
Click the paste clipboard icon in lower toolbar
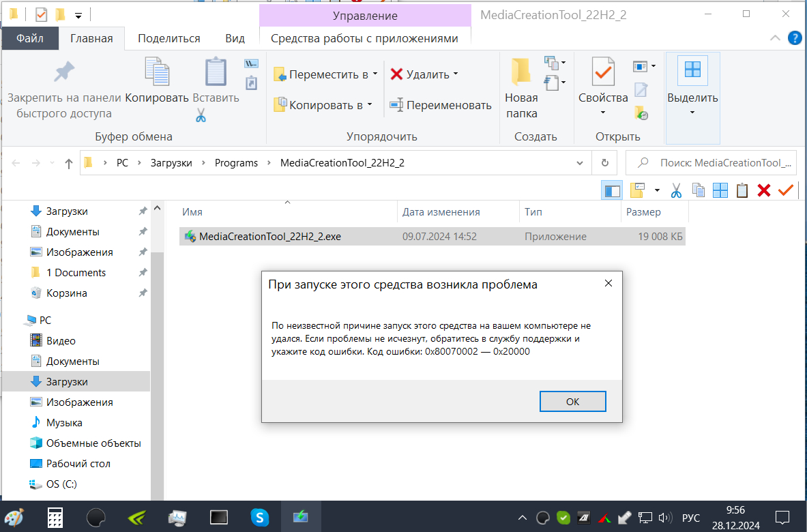[742, 190]
